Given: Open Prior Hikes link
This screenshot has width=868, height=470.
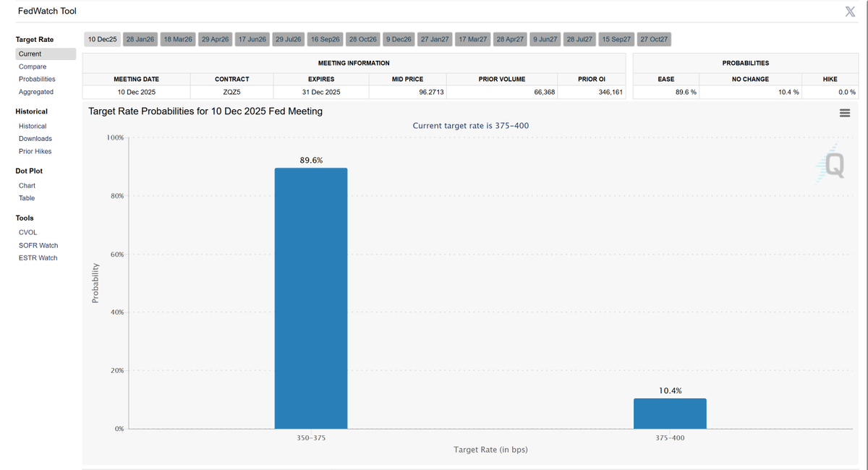Looking at the screenshot, I should (x=35, y=151).
